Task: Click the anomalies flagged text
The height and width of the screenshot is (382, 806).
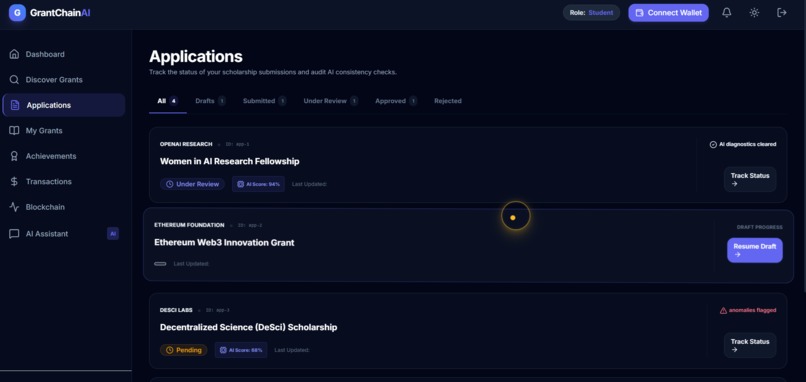Action: click(x=753, y=311)
